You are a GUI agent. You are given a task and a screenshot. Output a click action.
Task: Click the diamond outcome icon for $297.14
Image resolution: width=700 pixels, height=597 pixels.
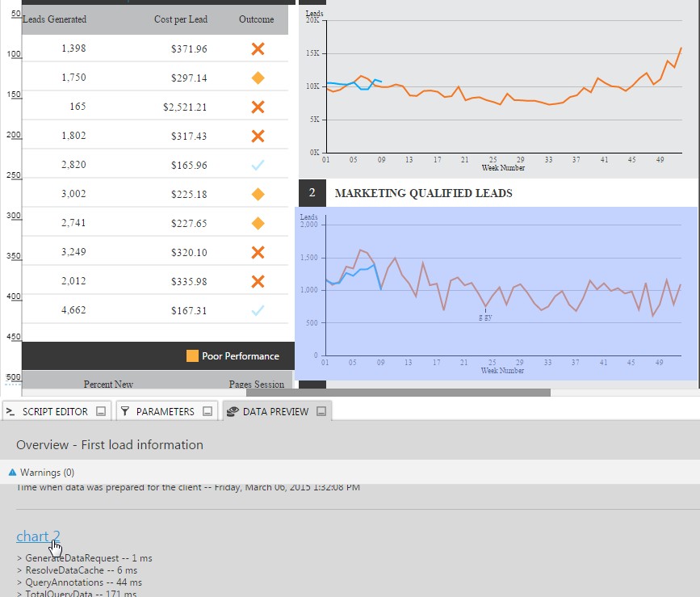click(258, 78)
